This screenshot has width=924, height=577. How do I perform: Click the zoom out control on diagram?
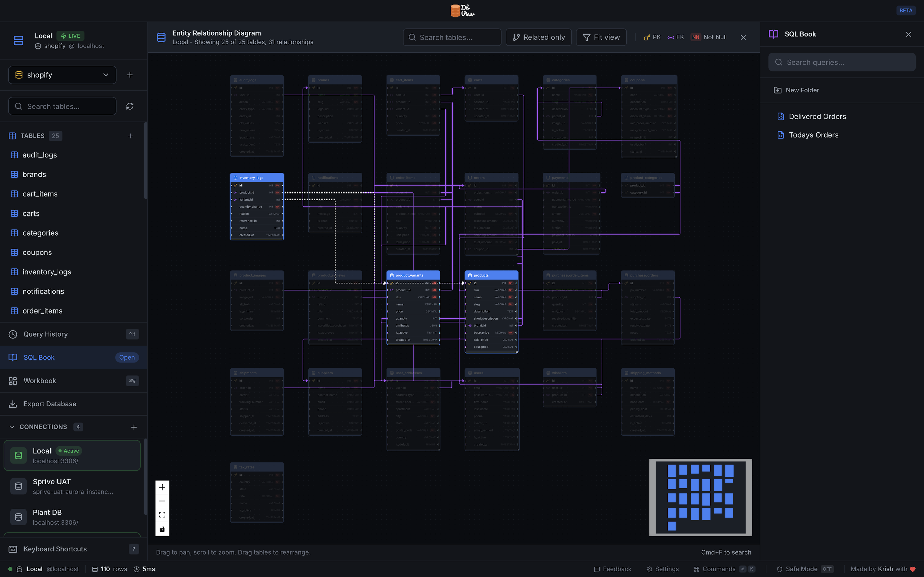coord(162,501)
